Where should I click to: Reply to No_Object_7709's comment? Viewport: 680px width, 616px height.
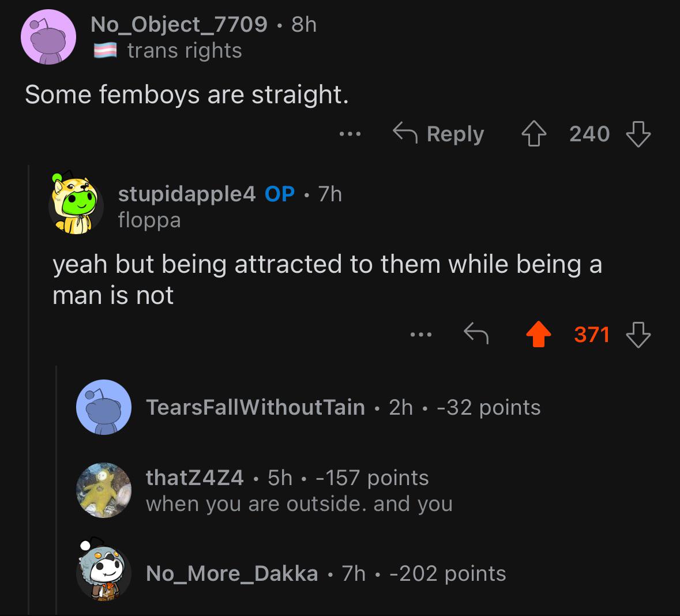[438, 134]
